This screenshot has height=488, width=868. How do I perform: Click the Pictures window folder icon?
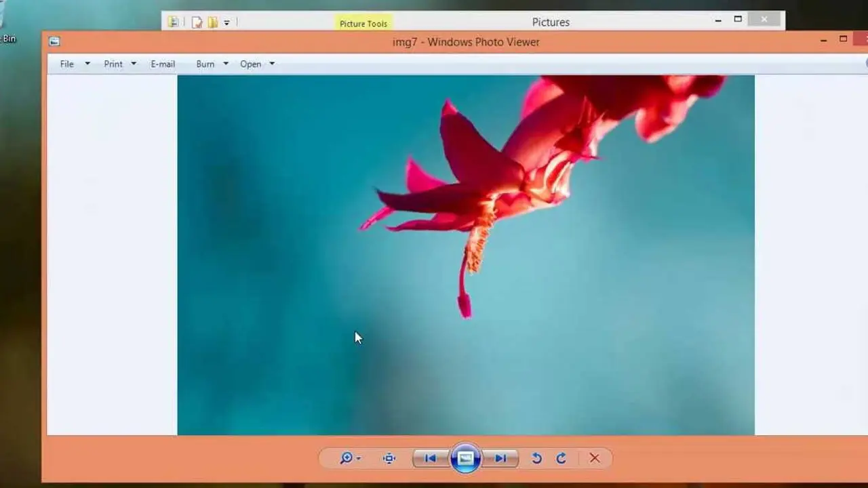174,22
